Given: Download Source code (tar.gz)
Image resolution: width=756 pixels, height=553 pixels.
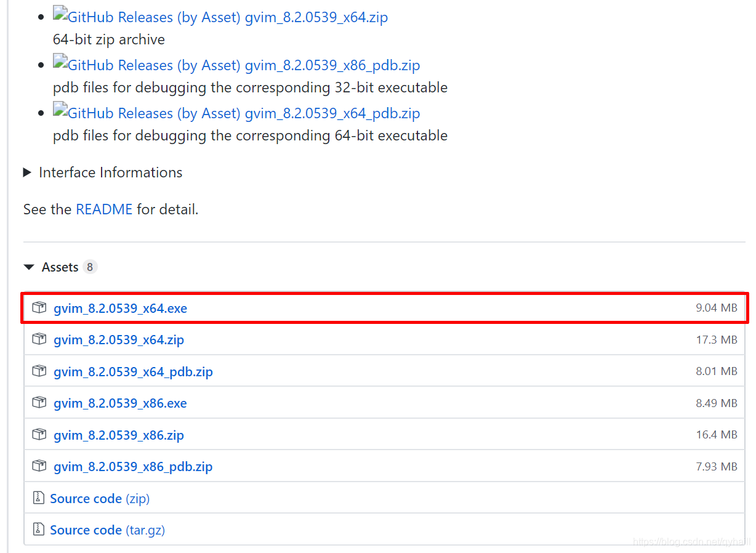Looking at the screenshot, I should (x=107, y=530).
